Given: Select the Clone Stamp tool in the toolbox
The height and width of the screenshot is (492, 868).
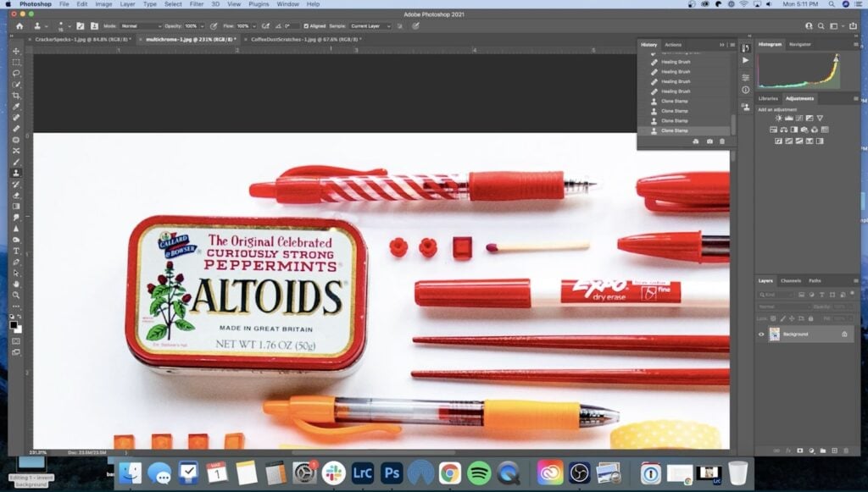Looking at the screenshot, I should (x=16, y=173).
